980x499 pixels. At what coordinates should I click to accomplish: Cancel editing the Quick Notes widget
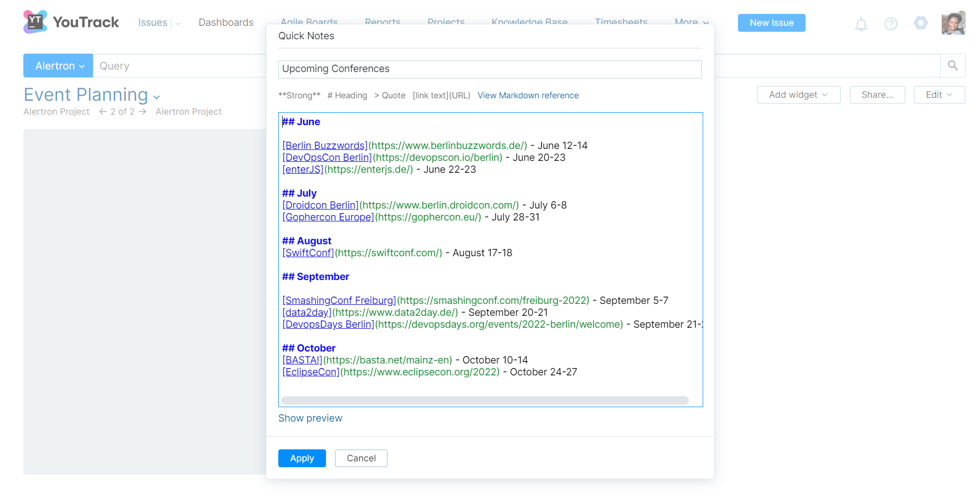361,458
